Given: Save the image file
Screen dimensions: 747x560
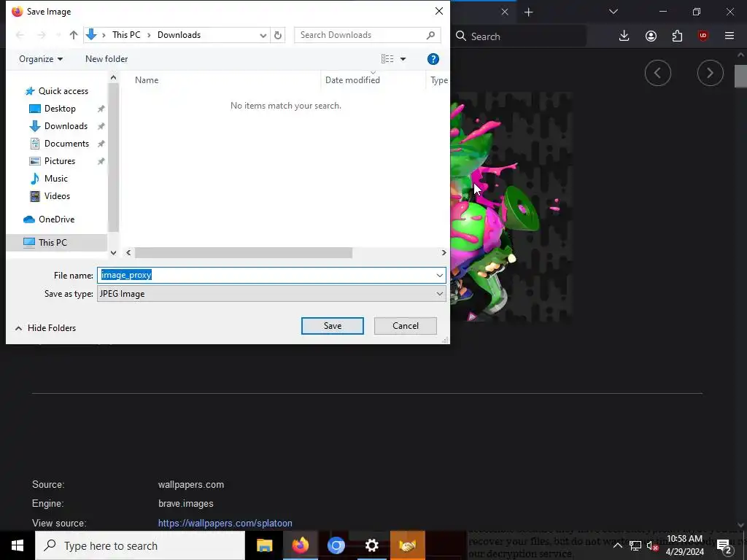Looking at the screenshot, I should pyautogui.click(x=333, y=326).
